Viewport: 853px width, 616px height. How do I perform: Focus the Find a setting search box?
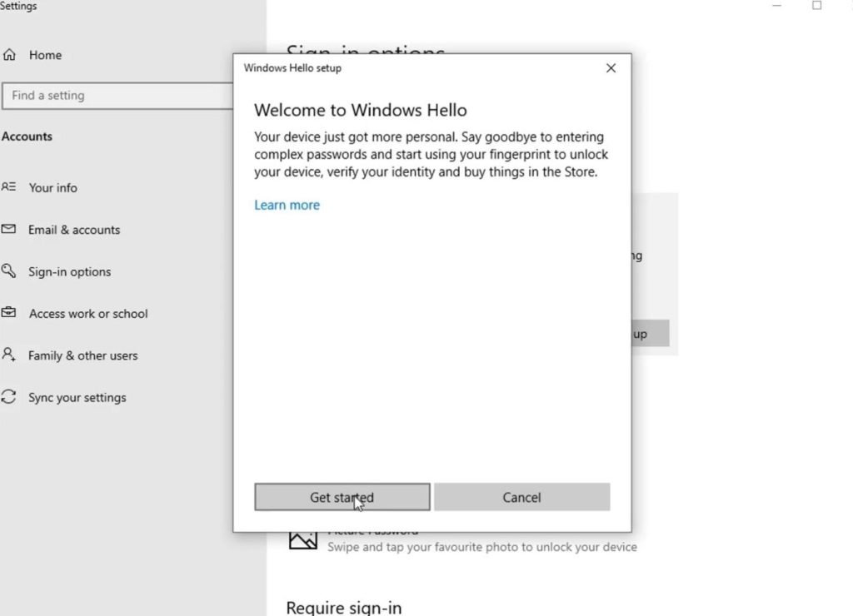[117, 96]
